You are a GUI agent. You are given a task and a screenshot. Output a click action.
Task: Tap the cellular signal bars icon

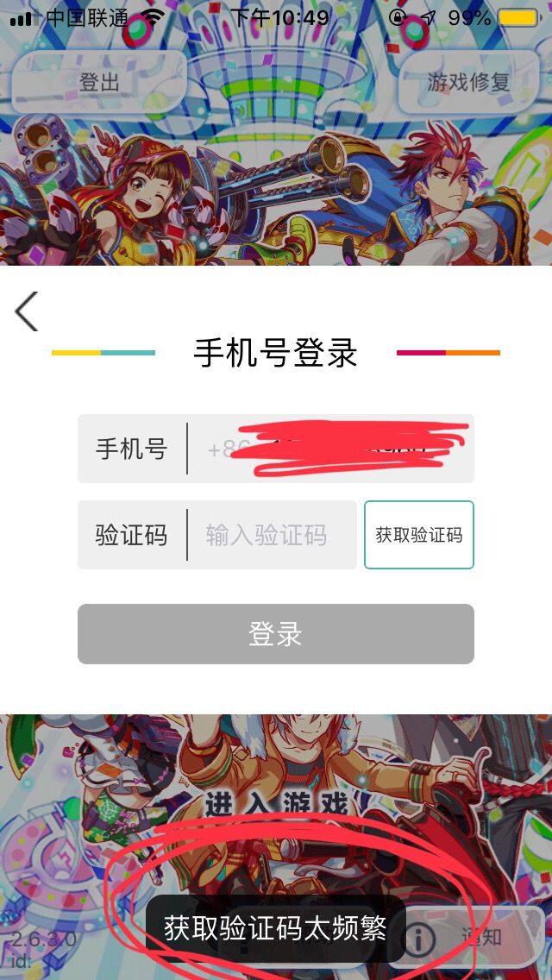coord(22,19)
